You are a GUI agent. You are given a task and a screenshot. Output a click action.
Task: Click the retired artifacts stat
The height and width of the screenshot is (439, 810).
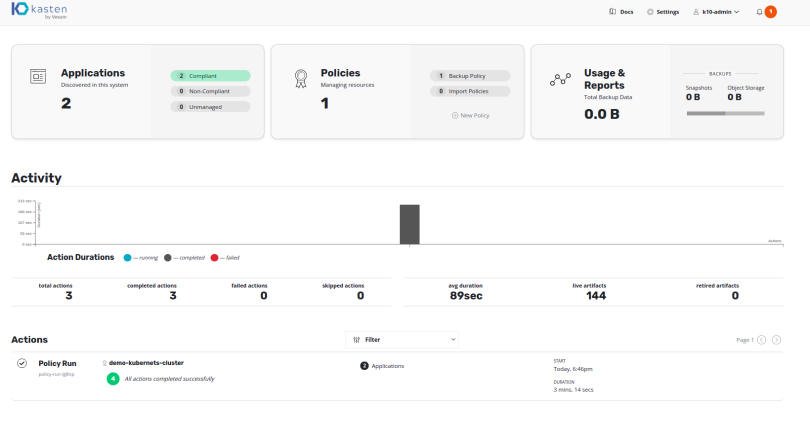point(718,292)
